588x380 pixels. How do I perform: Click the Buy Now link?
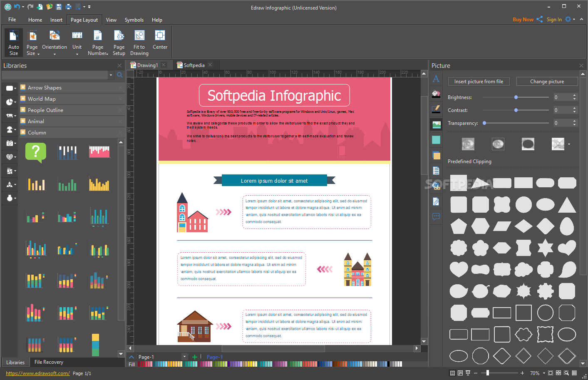[x=523, y=20]
